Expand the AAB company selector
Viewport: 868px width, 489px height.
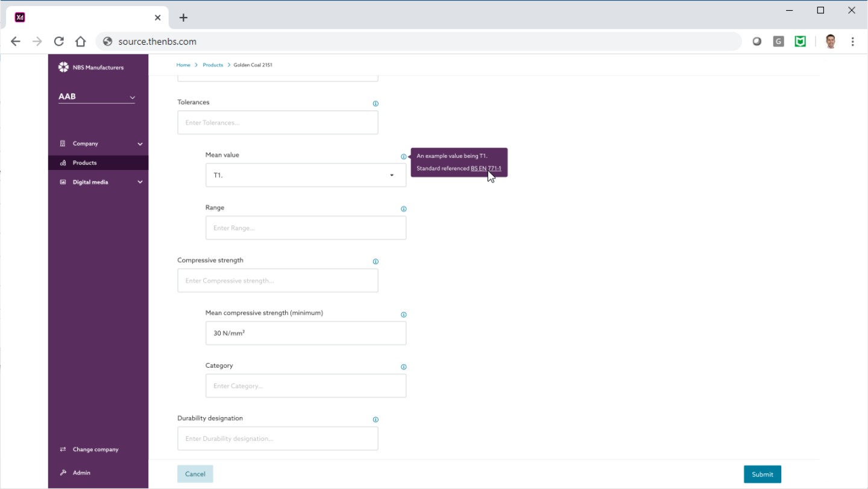96,96
